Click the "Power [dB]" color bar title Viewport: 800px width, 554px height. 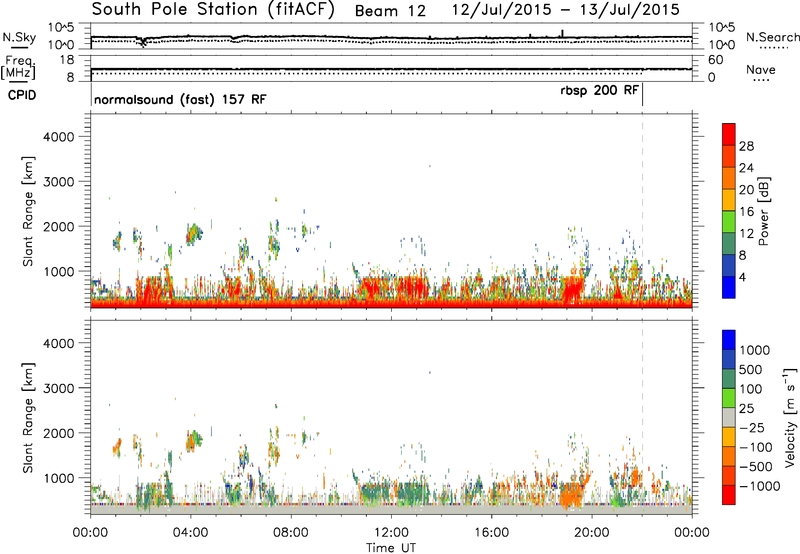[764, 211]
